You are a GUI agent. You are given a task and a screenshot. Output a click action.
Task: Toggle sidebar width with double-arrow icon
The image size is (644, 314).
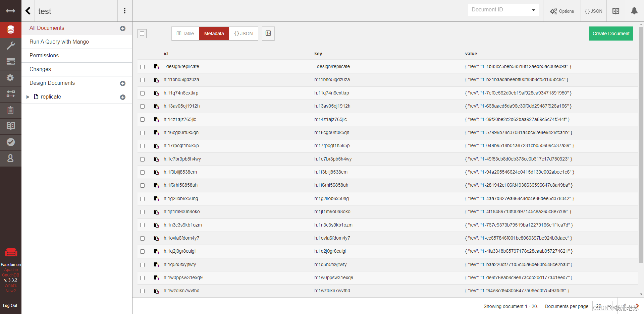[x=10, y=11]
